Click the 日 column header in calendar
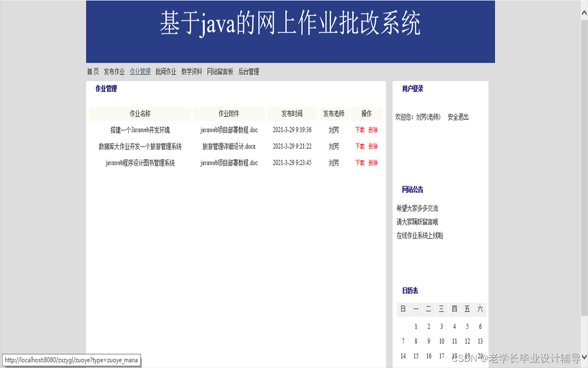The width and height of the screenshot is (588, 368). coord(403,309)
